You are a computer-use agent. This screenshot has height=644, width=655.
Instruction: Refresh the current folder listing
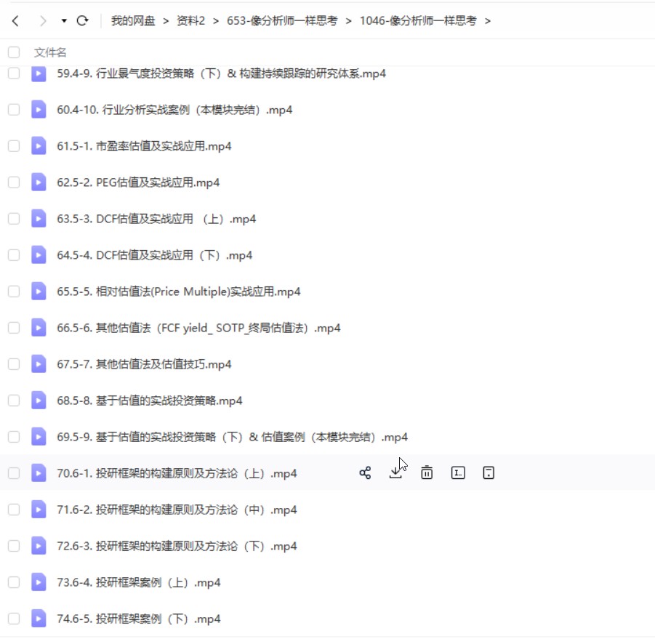point(82,20)
